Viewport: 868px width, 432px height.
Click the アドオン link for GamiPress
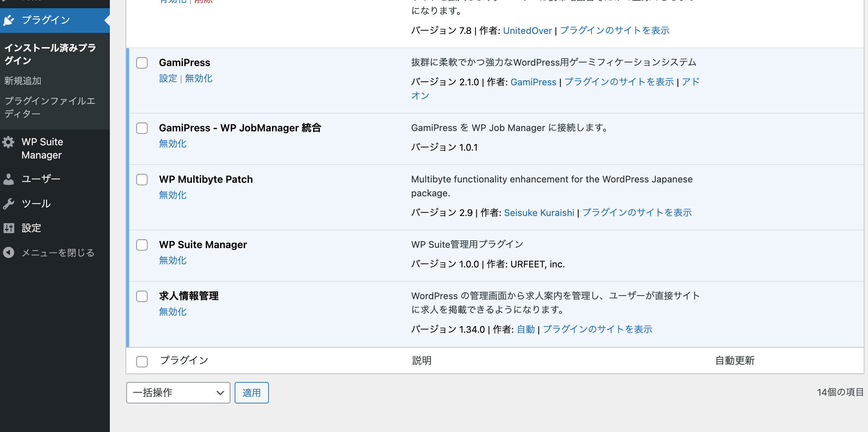pos(691,82)
